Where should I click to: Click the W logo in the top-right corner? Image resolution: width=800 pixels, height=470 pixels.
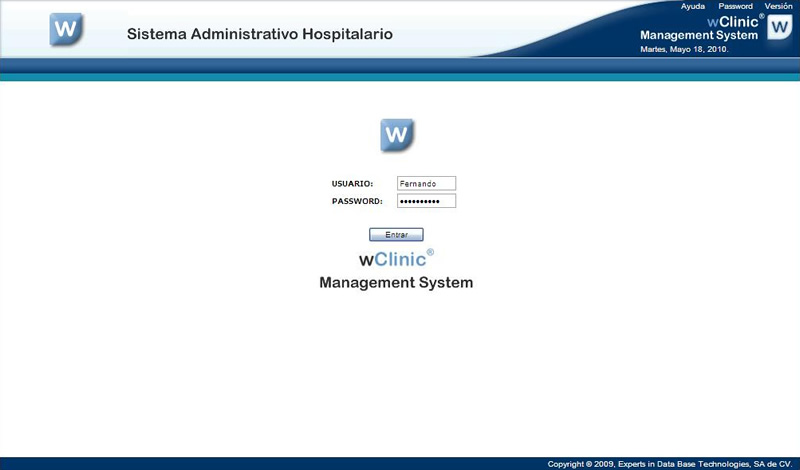[779, 28]
